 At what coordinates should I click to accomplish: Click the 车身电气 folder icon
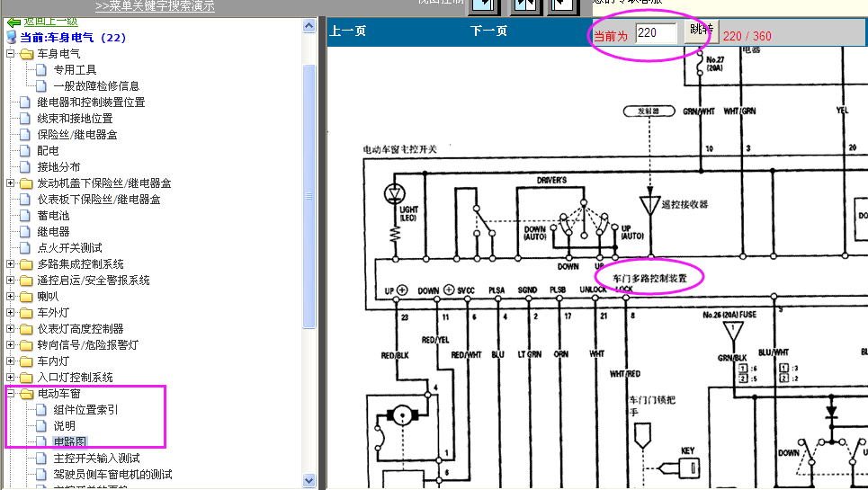[x=27, y=54]
